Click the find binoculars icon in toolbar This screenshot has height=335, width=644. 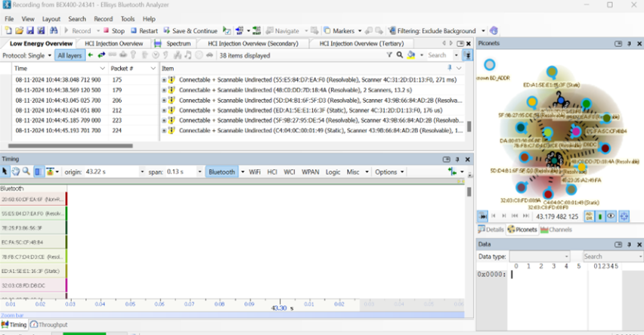coord(54,31)
